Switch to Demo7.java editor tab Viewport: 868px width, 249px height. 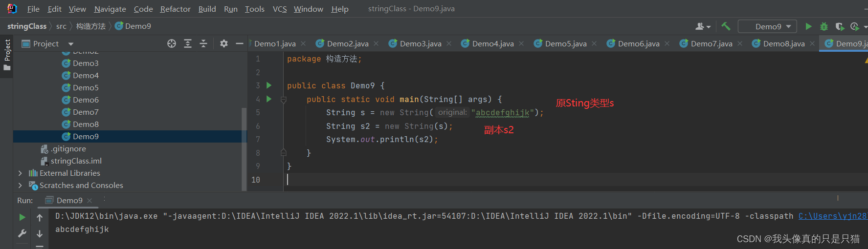tap(712, 43)
